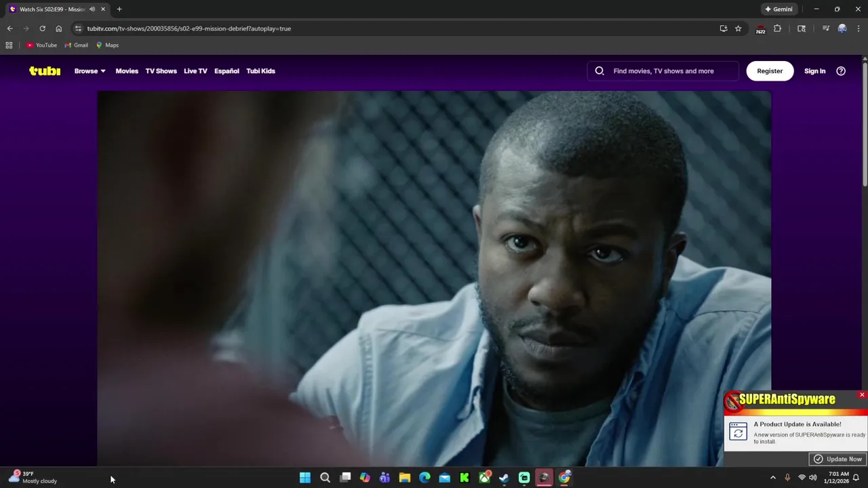Launch Microsoft Edge from taskbar
This screenshot has width=868, height=488.
[425, 478]
